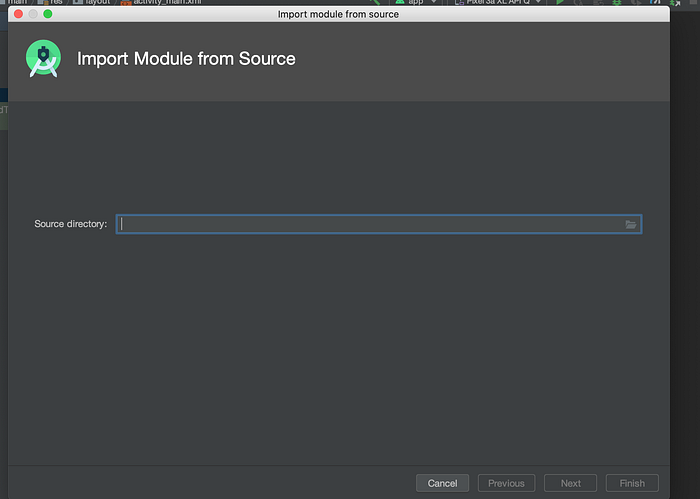Zoom the dialog with the green window button
The width and height of the screenshot is (700, 499).
[x=48, y=14]
